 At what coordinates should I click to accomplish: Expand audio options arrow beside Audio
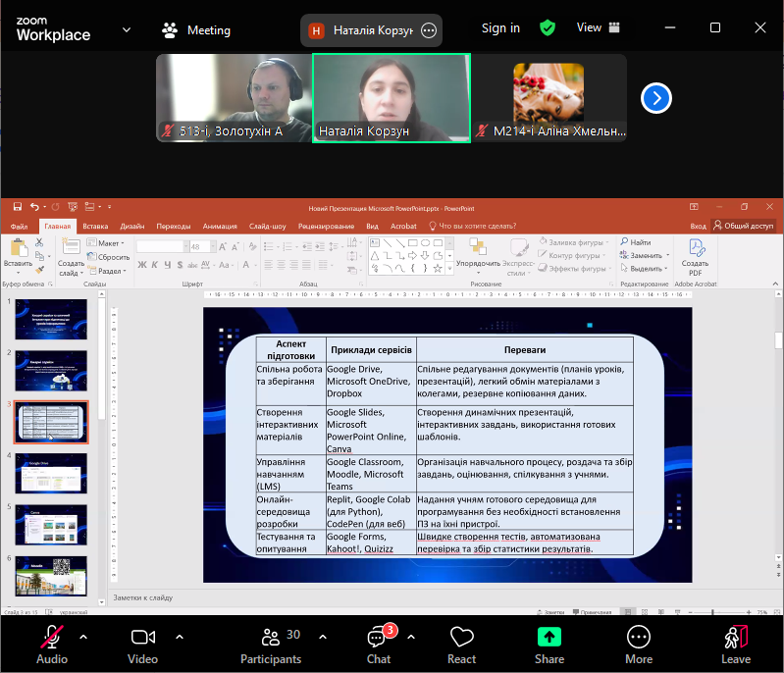[83, 636]
